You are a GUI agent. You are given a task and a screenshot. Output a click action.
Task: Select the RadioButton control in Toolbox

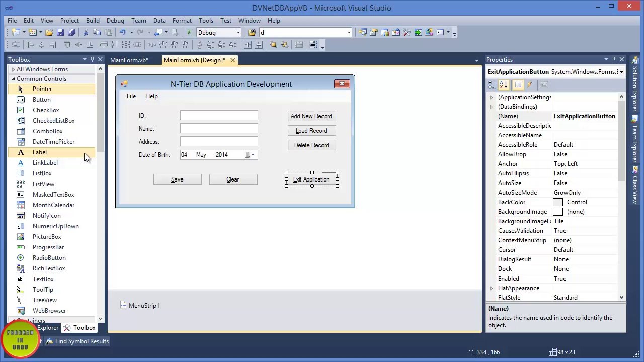pos(51,258)
